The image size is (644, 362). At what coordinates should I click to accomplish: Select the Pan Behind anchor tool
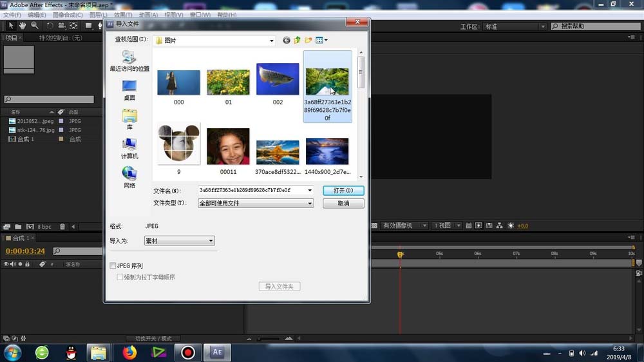pos(73,26)
